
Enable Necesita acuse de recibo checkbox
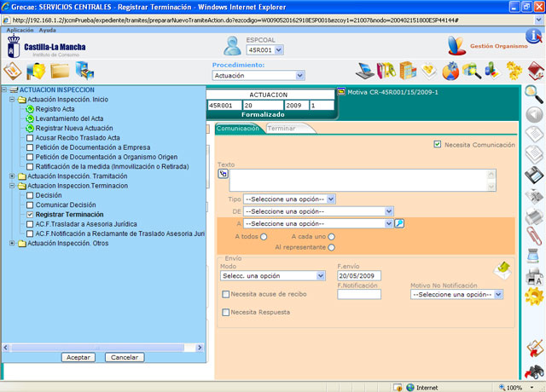point(225,294)
